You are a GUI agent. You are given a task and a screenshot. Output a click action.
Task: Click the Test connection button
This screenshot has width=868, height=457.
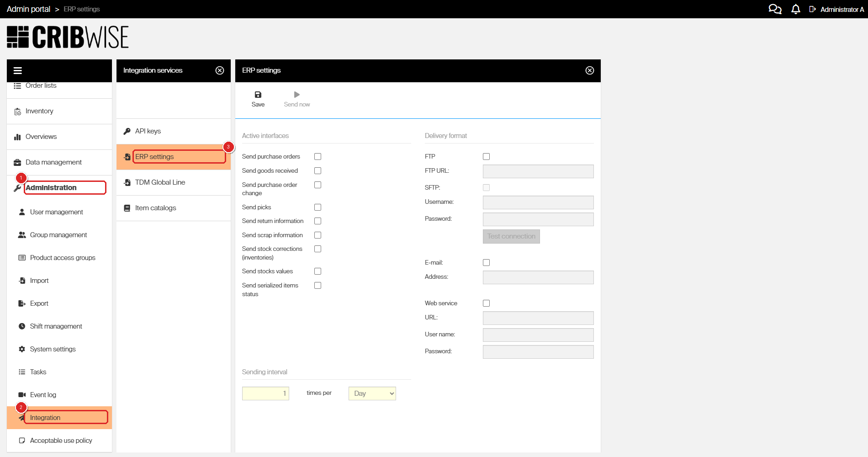click(511, 236)
